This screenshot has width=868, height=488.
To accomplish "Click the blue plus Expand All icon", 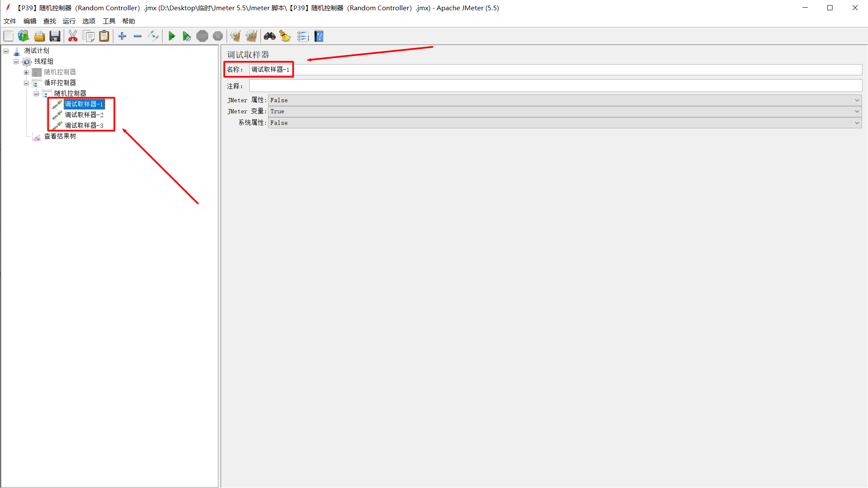I will tap(122, 36).
